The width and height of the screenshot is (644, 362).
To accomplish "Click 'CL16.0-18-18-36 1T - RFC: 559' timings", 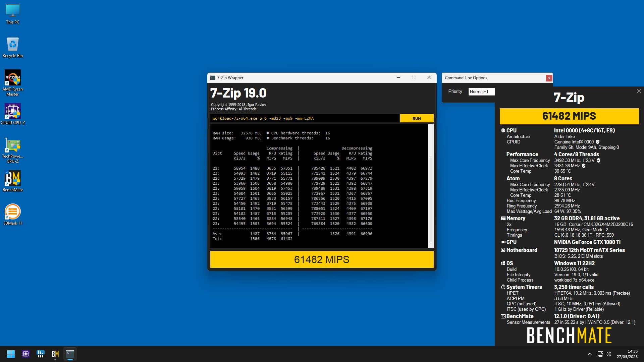I will pos(584,235).
